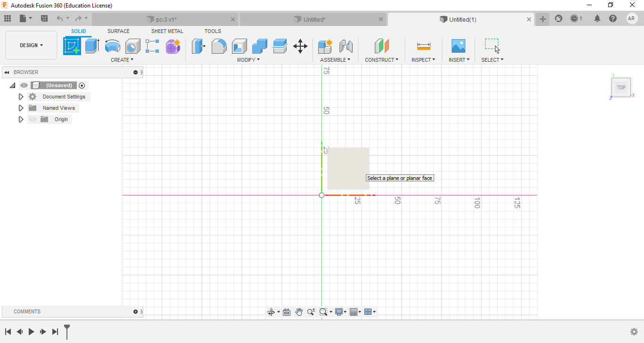Open the File menu dropdown
Image resolution: width=644 pixels, height=343 pixels.
(x=26, y=18)
